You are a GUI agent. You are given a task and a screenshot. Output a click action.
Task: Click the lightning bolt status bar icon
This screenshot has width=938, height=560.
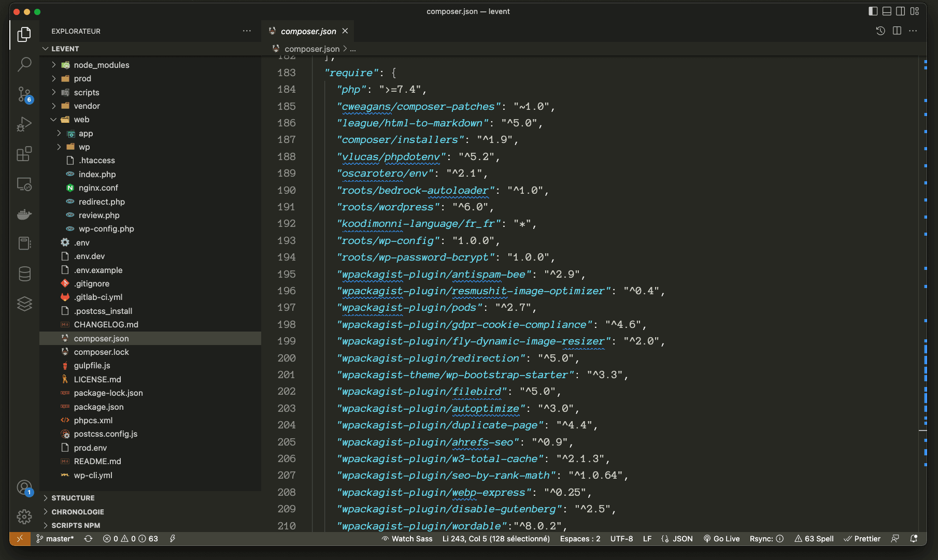tap(173, 539)
